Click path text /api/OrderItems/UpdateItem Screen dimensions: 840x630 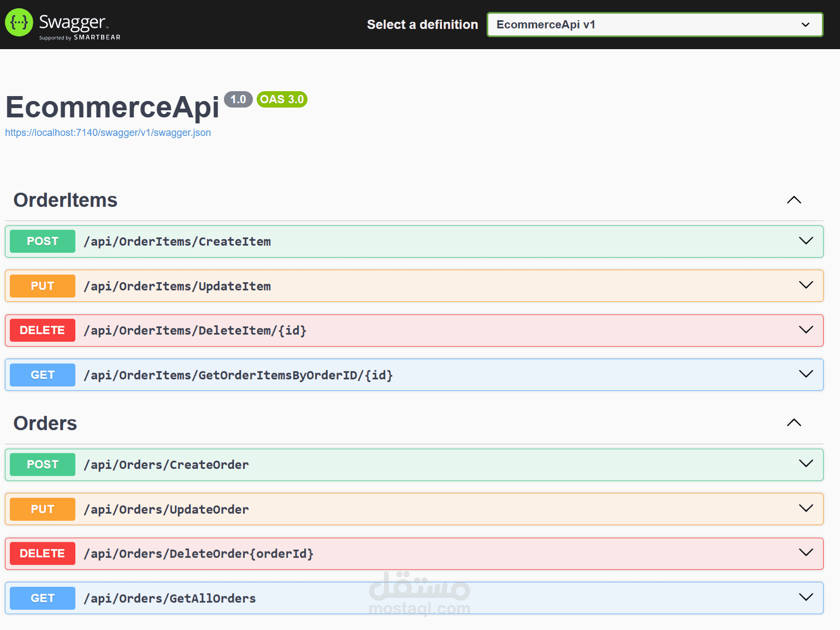click(x=177, y=286)
